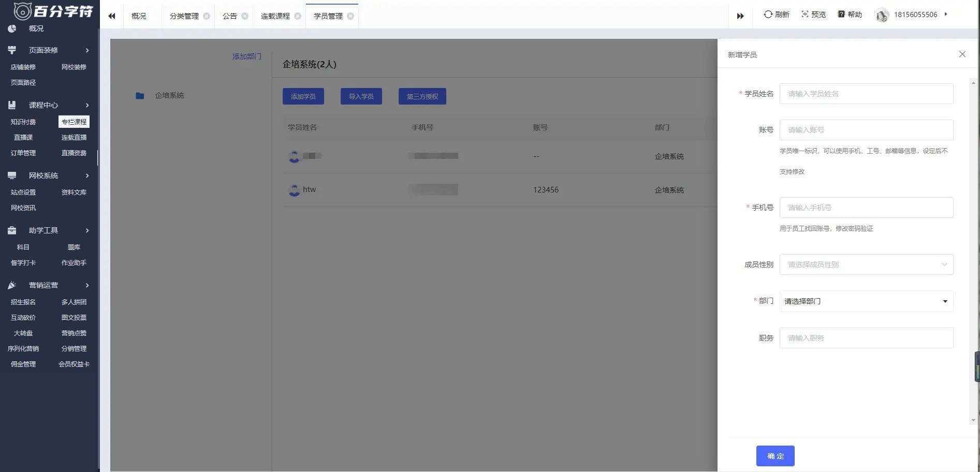Click the 企培系统 folder icon
980x472 pixels.
point(140,96)
